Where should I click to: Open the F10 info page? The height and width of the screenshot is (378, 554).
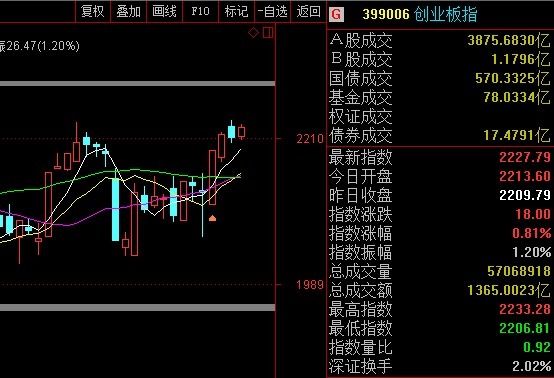coord(200,11)
